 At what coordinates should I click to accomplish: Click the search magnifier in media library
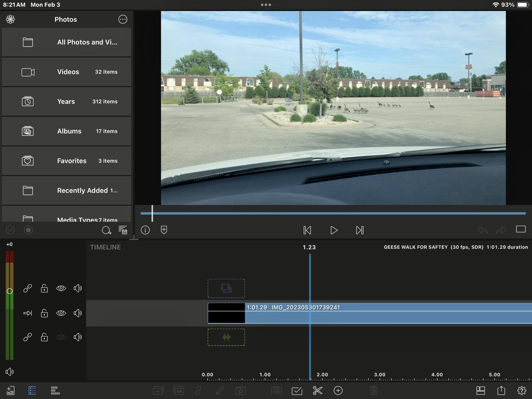(x=106, y=230)
